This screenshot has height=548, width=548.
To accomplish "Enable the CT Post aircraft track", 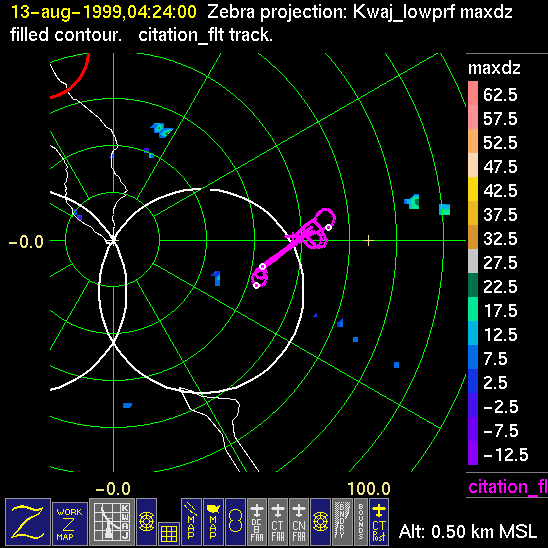I will 379,522.
